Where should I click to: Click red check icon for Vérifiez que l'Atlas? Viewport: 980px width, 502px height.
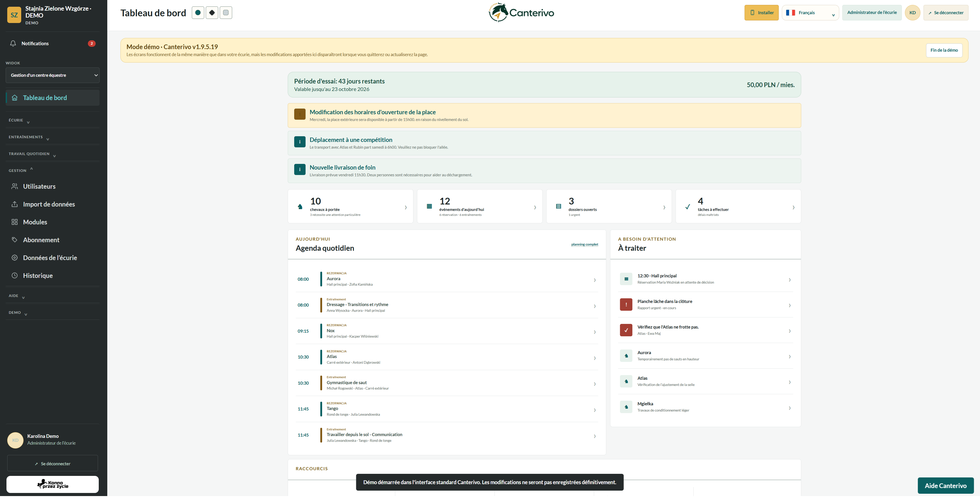(626, 330)
